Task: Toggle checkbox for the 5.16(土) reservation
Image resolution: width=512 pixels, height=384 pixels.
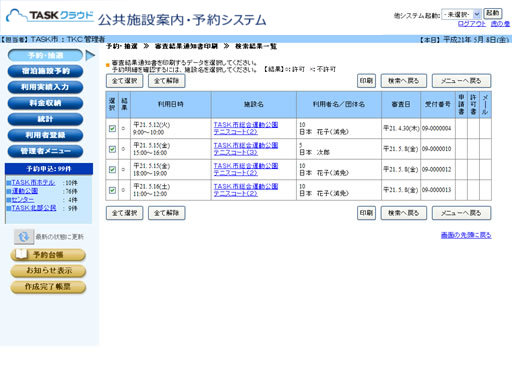Action: click(112, 190)
